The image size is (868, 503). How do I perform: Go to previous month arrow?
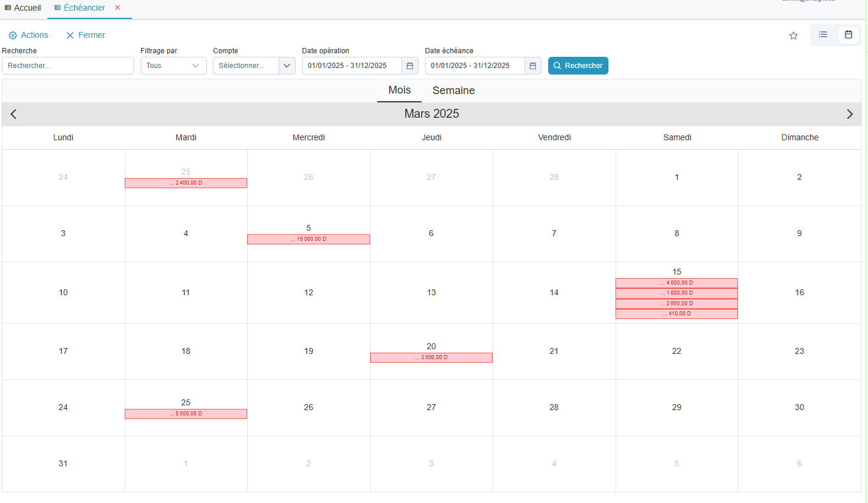pos(14,114)
